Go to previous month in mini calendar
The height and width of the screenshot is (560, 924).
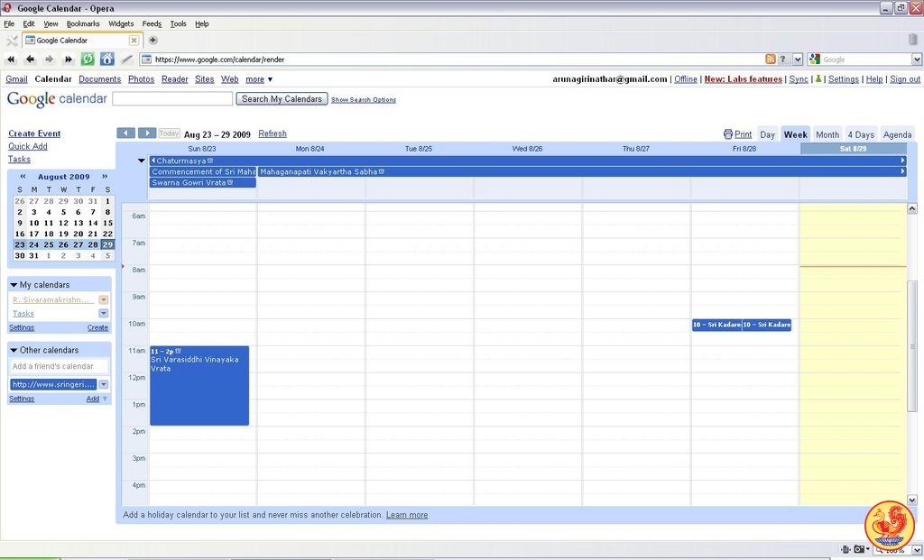coord(23,176)
